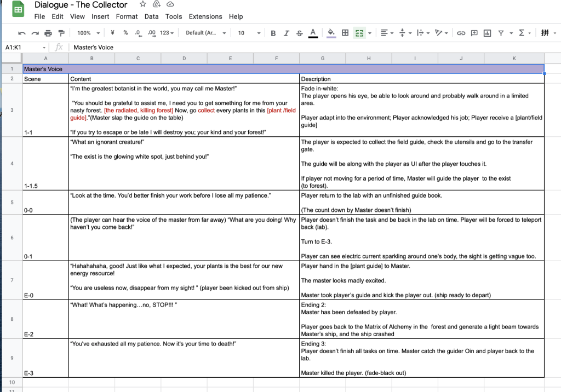Open the text wrapping dropdown
The image size is (561, 392).
click(x=423, y=33)
